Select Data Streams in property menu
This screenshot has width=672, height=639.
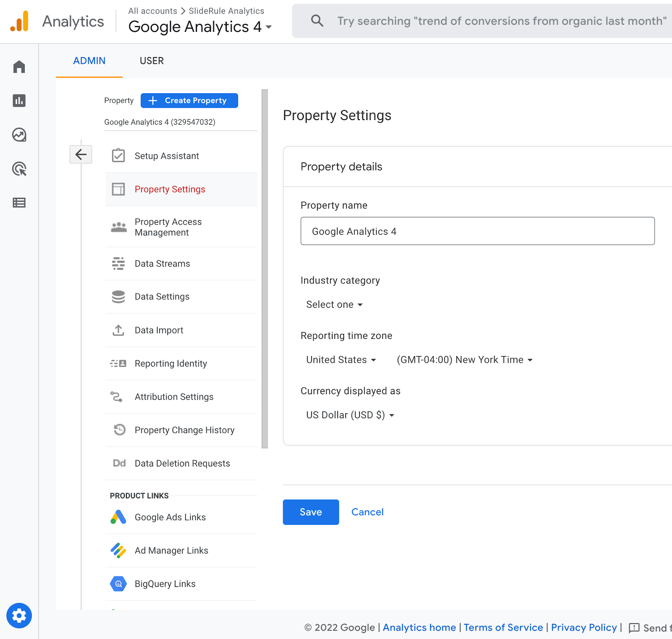click(x=162, y=264)
